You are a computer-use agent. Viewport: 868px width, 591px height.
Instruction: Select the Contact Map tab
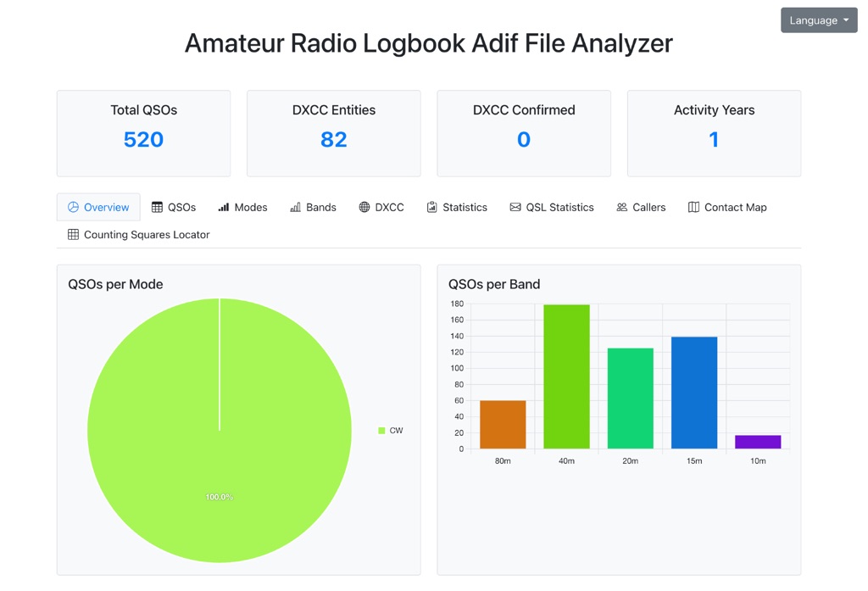coord(727,206)
